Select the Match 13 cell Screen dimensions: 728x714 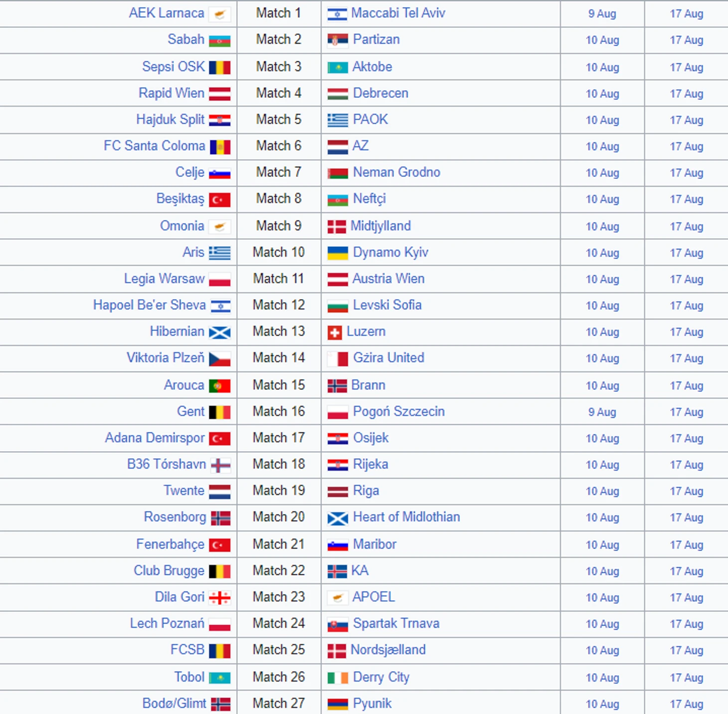click(278, 332)
